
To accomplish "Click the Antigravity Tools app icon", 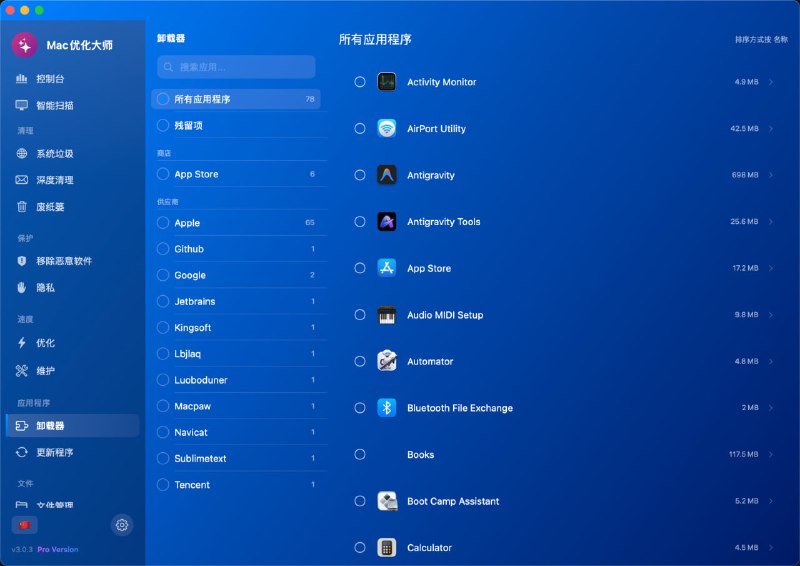I will click(x=387, y=222).
